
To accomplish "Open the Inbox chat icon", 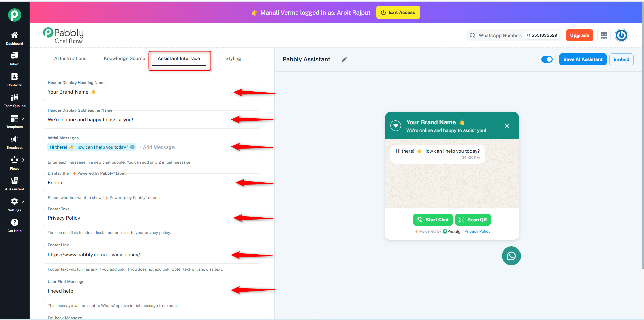I will [14, 56].
